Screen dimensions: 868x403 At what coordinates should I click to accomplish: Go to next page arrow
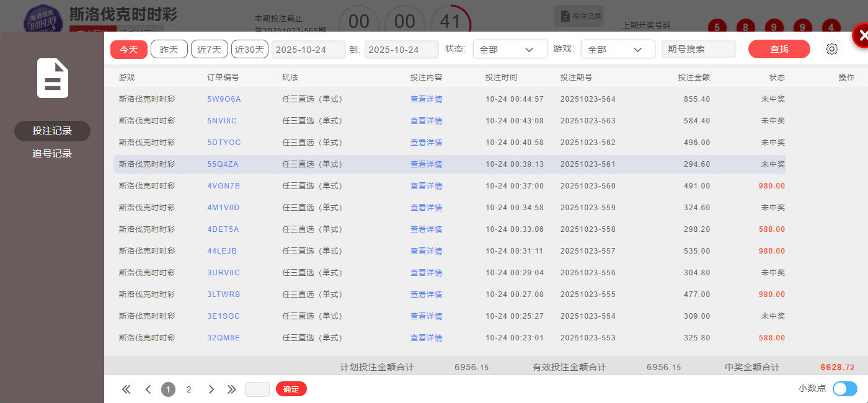pyautogui.click(x=211, y=389)
